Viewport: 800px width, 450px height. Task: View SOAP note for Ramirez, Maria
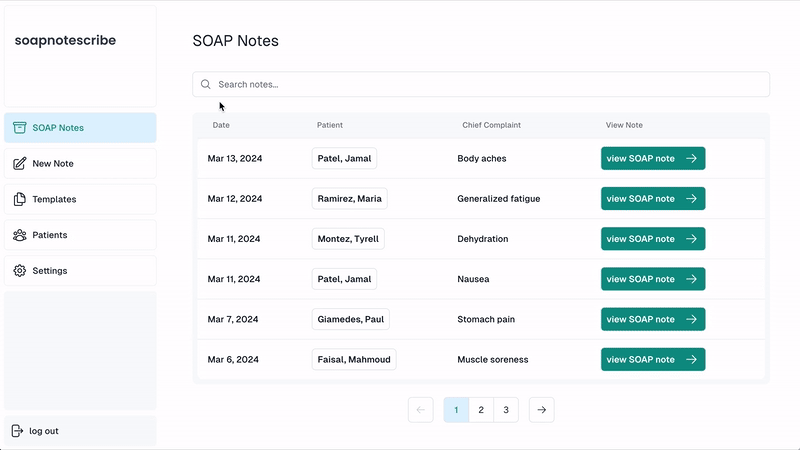click(653, 198)
